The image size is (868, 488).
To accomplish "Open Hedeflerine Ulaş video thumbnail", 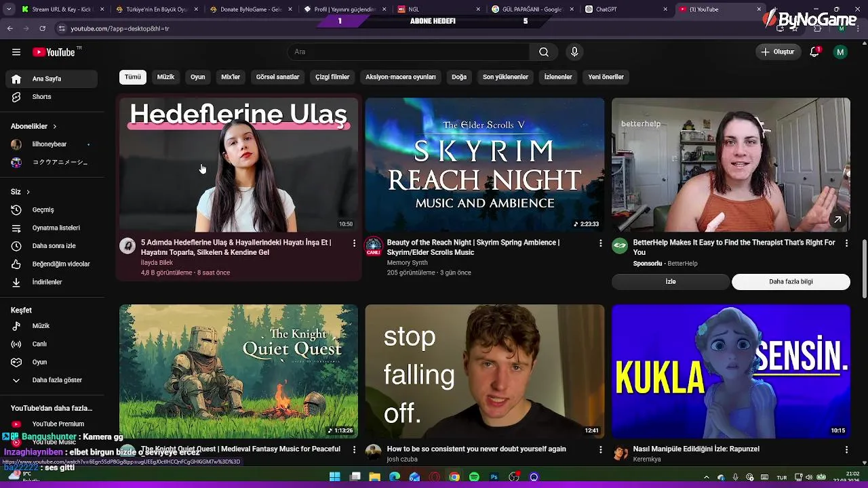I will coord(239,165).
